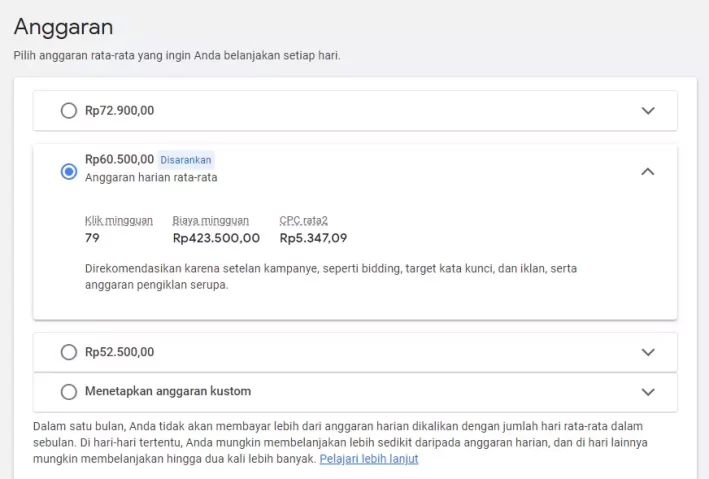The image size is (709, 479).
Task: Select the Rp72.900,00 budget radio button
Action: tap(69, 110)
